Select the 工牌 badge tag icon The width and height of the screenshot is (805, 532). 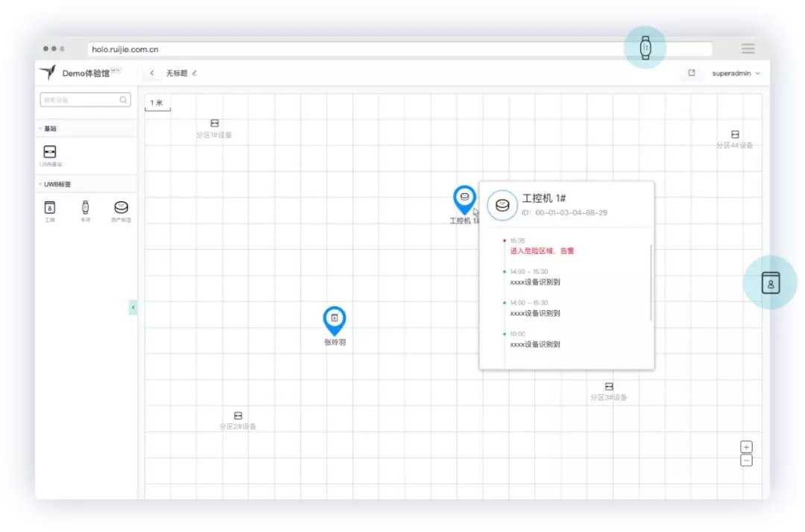coord(50,208)
